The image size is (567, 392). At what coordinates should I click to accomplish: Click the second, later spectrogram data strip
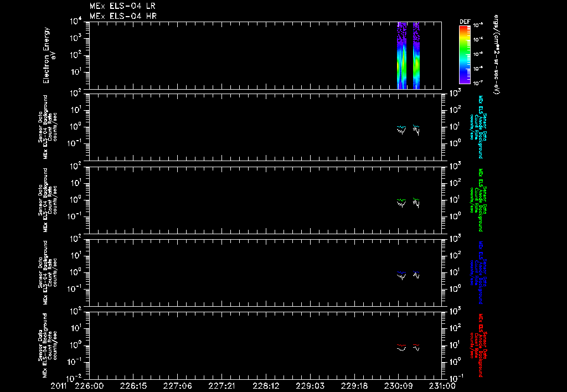[x=416, y=55]
